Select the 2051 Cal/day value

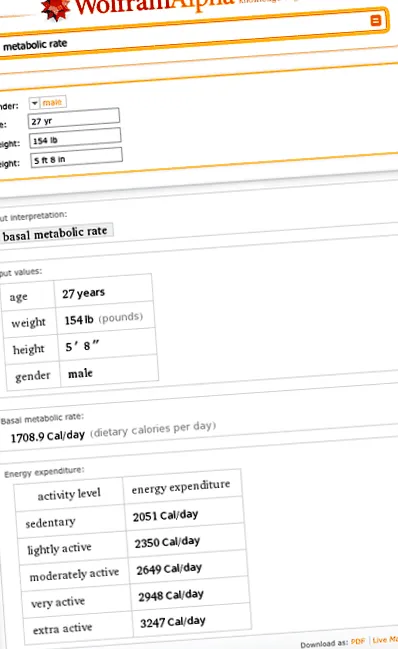pos(165,515)
